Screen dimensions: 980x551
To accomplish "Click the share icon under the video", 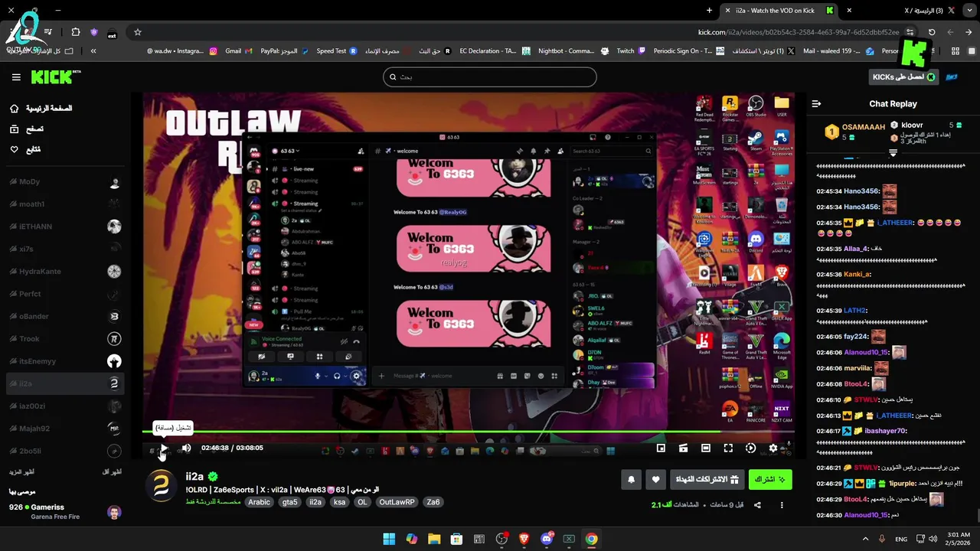I will (757, 505).
